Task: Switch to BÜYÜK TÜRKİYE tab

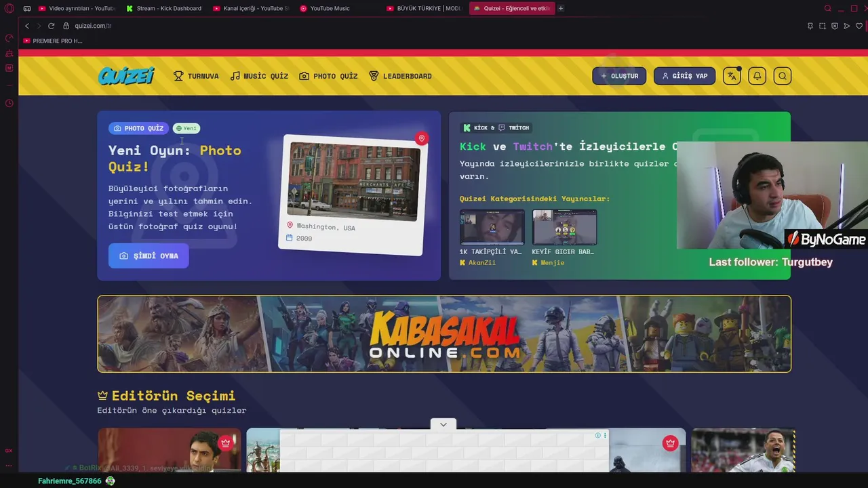Action: point(425,8)
